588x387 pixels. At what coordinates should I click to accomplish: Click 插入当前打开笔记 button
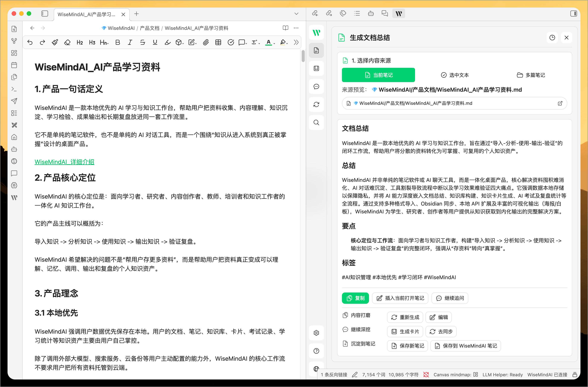pos(400,298)
